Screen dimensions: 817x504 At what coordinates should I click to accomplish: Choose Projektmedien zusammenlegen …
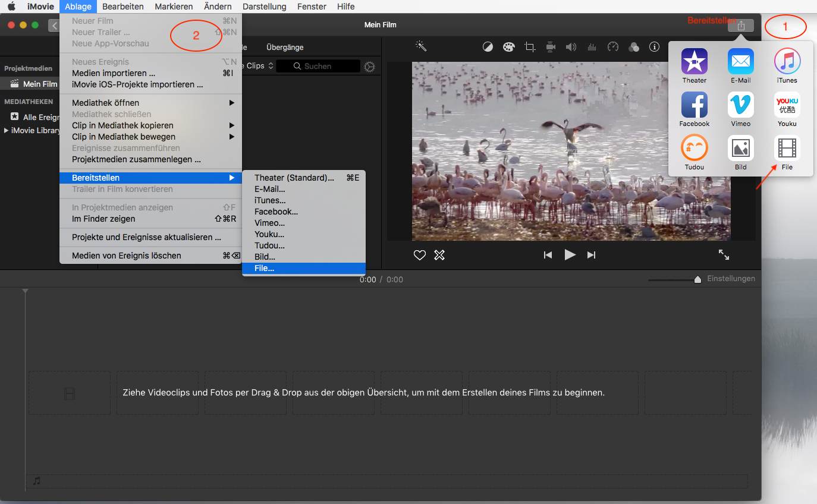tap(150, 159)
